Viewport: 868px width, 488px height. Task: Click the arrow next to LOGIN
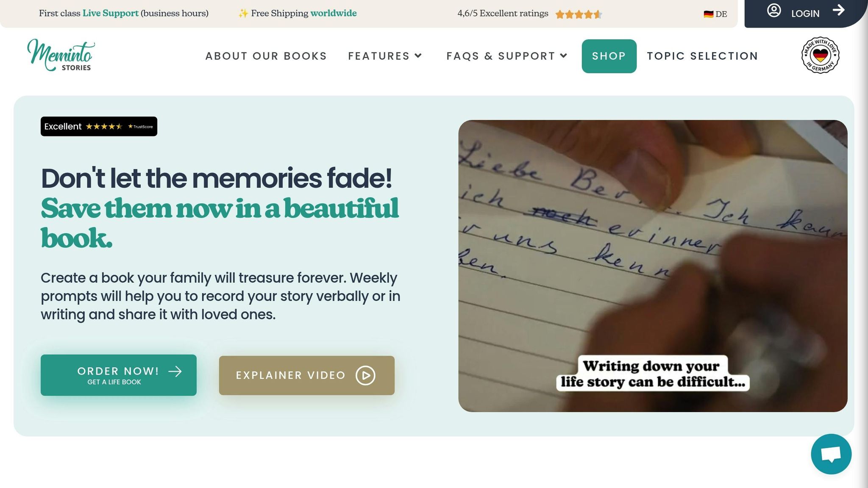pyautogui.click(x=838, y=10)
